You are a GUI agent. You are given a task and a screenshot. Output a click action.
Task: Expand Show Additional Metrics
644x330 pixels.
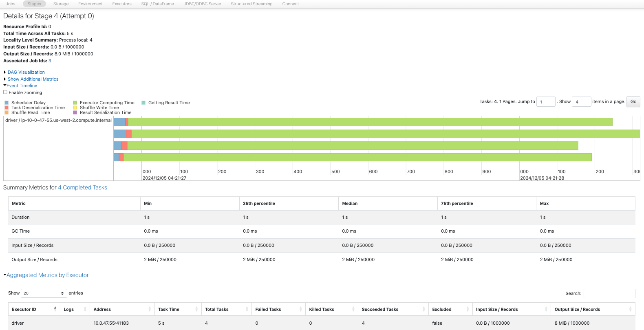(x=33, y=79)
